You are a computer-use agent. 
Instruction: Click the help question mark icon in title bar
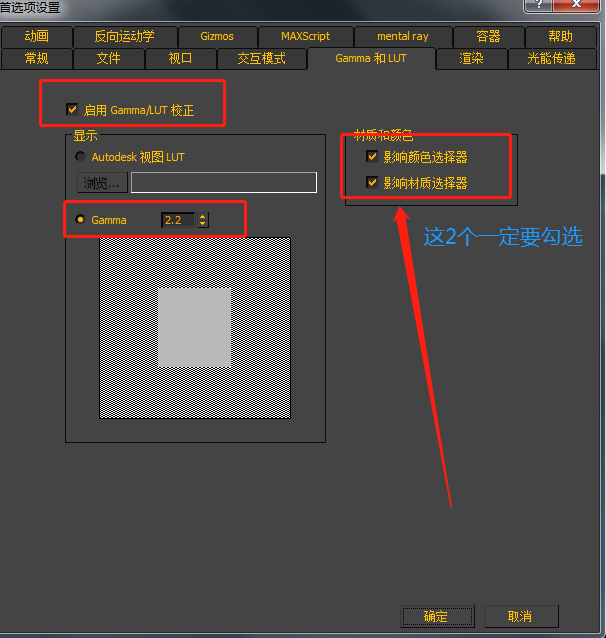538,5
